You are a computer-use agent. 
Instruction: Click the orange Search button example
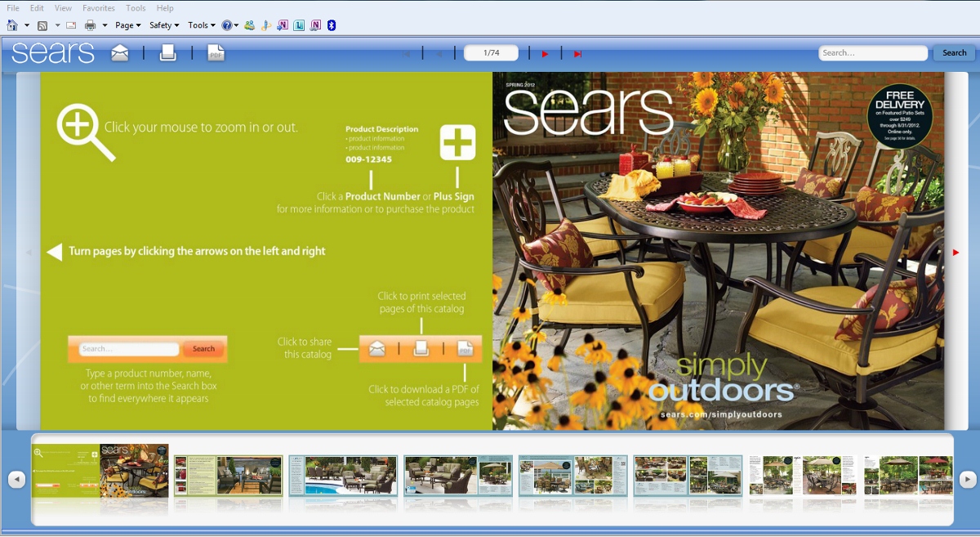pos(203,349)
